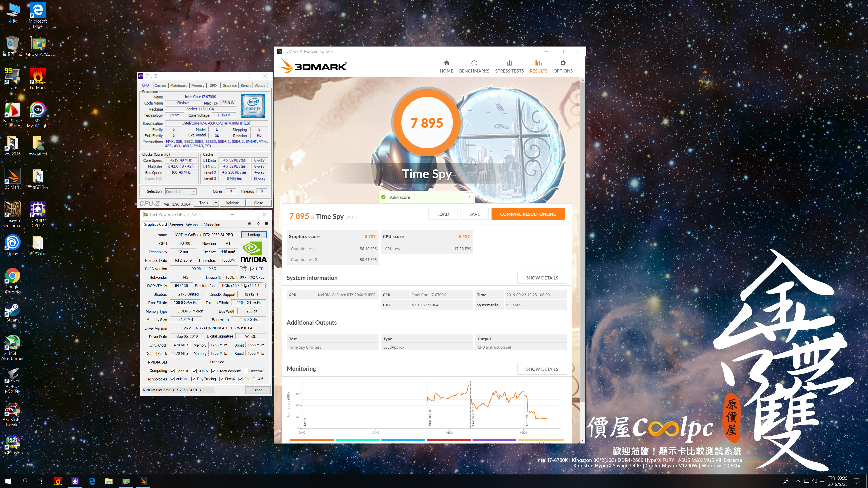This screenshot has width=868, height=488.
Task: Open 3DMark RESULTS section
Action: click(538, 66)
